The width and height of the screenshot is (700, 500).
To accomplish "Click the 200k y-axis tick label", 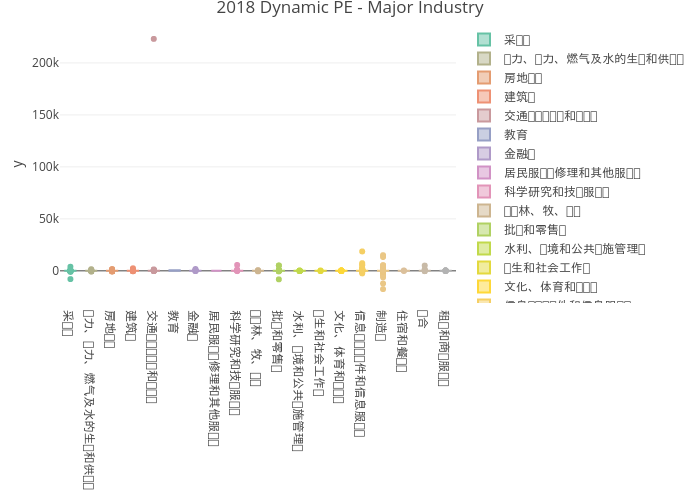I will click(x=45, y=62).
